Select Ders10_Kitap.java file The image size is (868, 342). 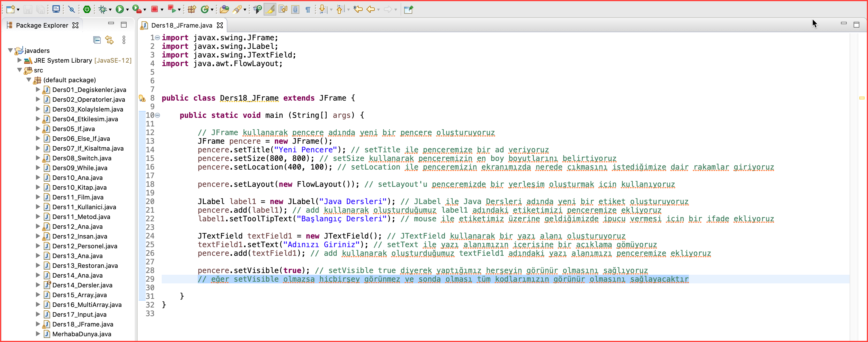(x=79, y=187)
